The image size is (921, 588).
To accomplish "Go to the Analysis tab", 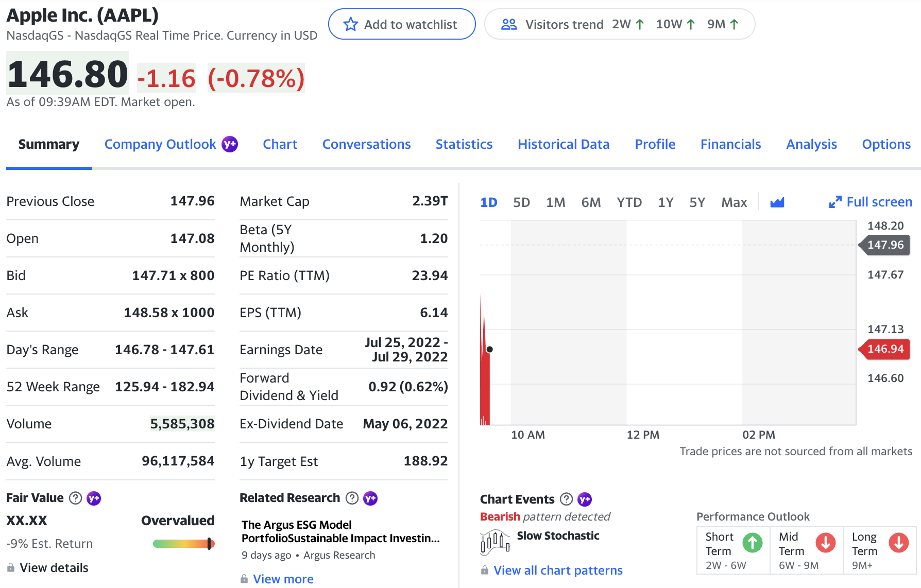I will 812,144.
